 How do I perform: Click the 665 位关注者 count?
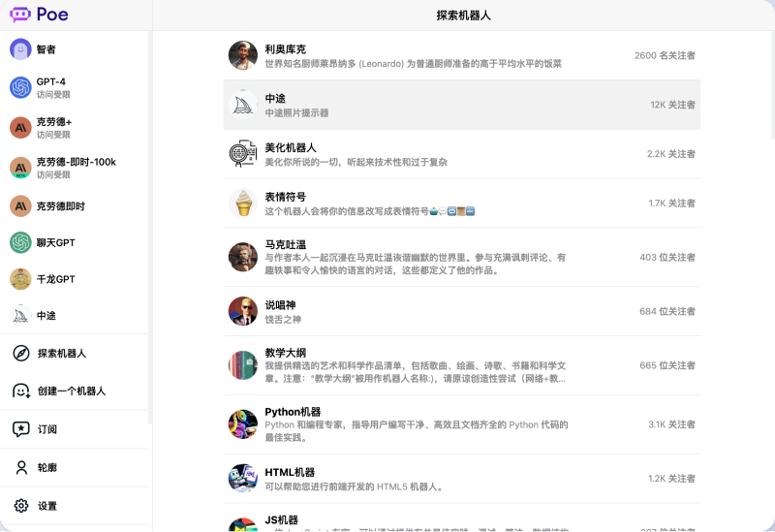pyautogui.click(x=667, y=365)
